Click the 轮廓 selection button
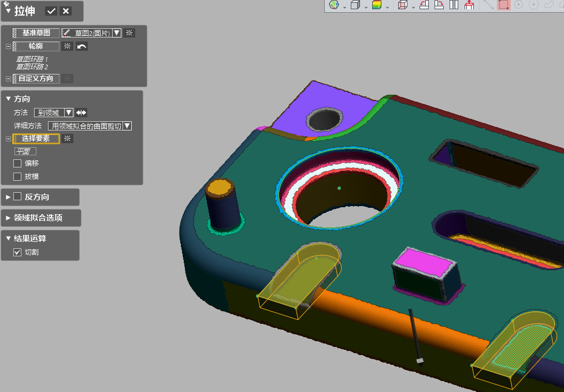Viewport: 564px width, 392px height. tap(36, 46)
